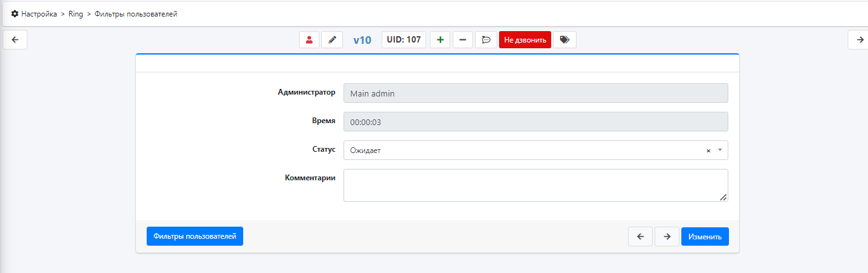Click the Фильтры пользователей blue button
Viewport: 868px width, 273px height.
click(x=194, y=236)
